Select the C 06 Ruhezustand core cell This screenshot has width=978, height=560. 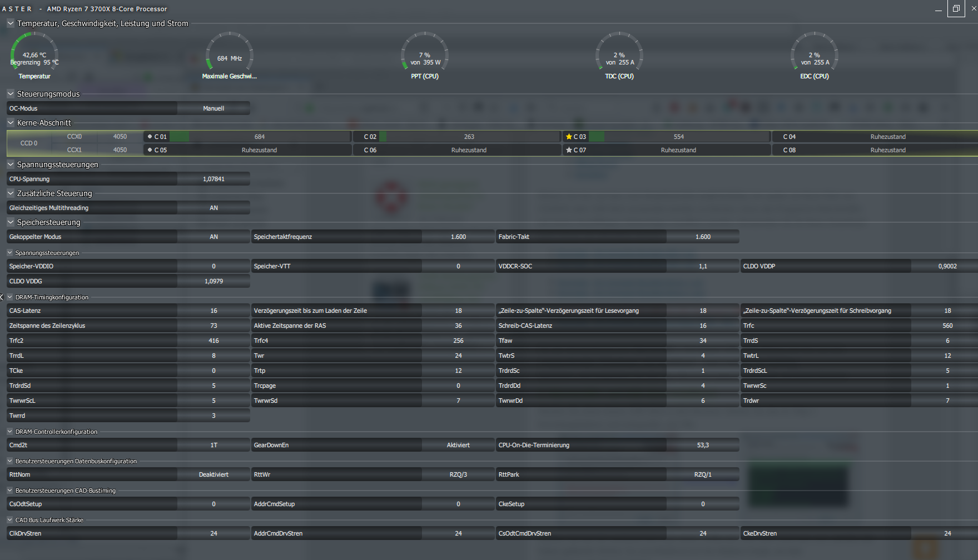456,150
